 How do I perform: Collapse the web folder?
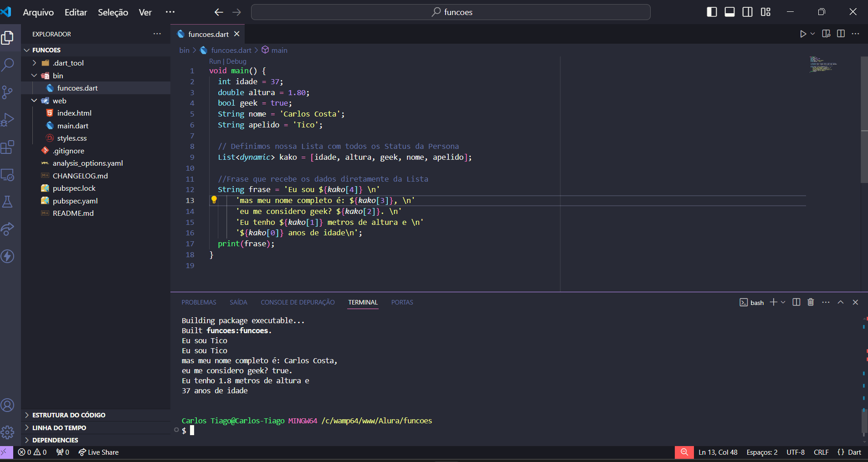tap(96, 101)
